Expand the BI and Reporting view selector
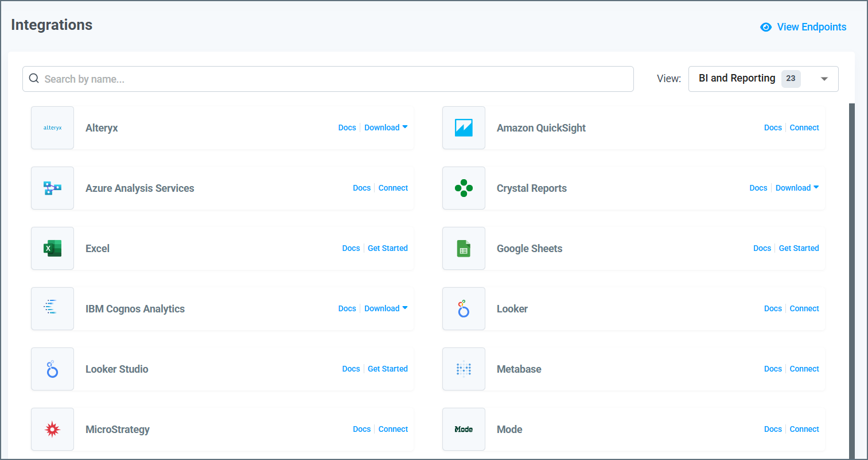Viewport: 868px width, 460px height. tap(763, 79)
